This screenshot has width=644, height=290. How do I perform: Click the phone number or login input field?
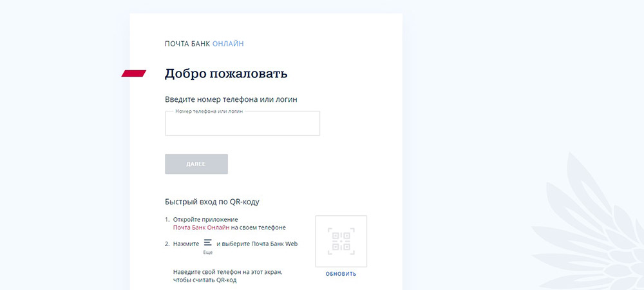coord(242,124)
